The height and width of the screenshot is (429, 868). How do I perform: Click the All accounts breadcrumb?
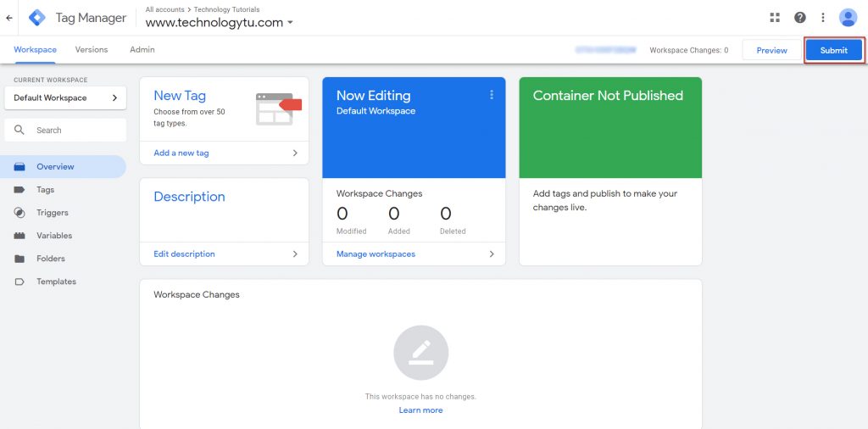point(165,9)
